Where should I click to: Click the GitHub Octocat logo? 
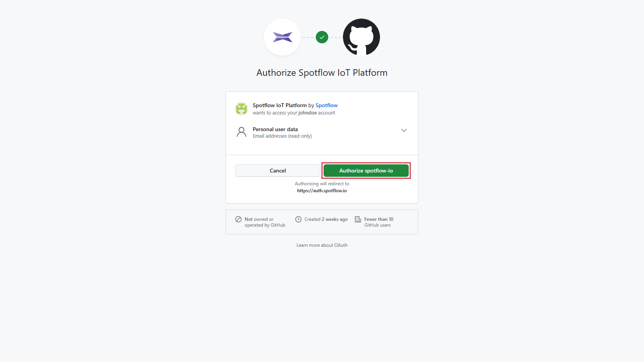(361, 37)
